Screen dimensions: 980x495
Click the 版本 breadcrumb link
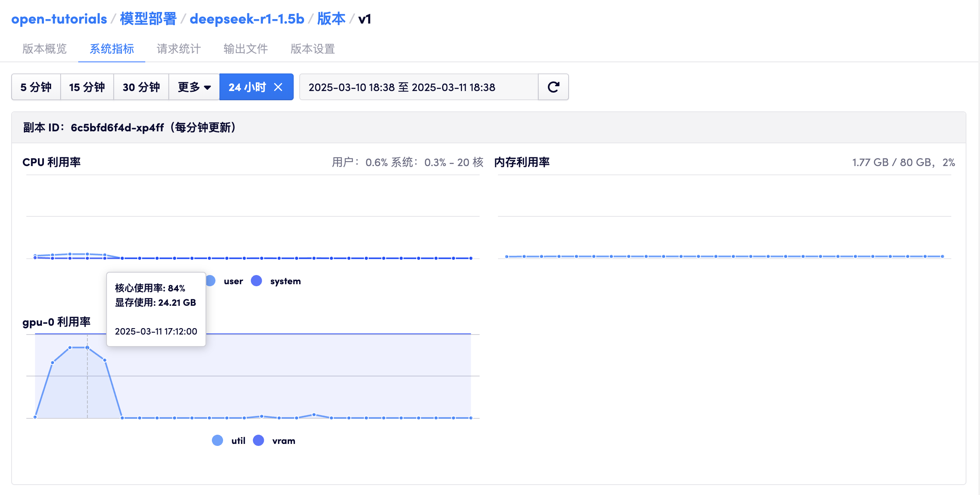coord(332,18)
